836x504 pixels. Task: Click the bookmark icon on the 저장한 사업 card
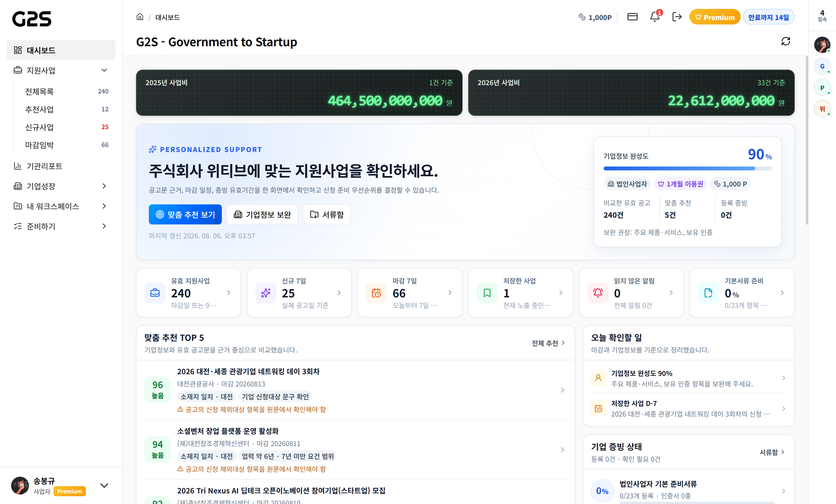click(487, 293)
